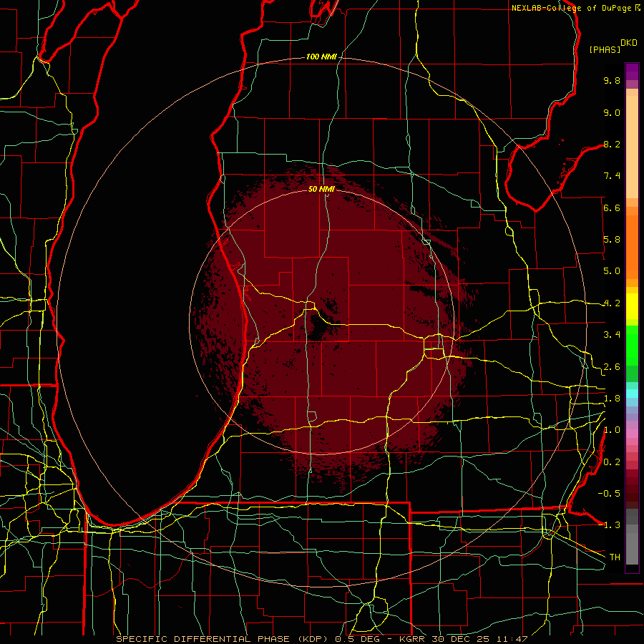Click the yellow segment of the color bar

point(632,306)
